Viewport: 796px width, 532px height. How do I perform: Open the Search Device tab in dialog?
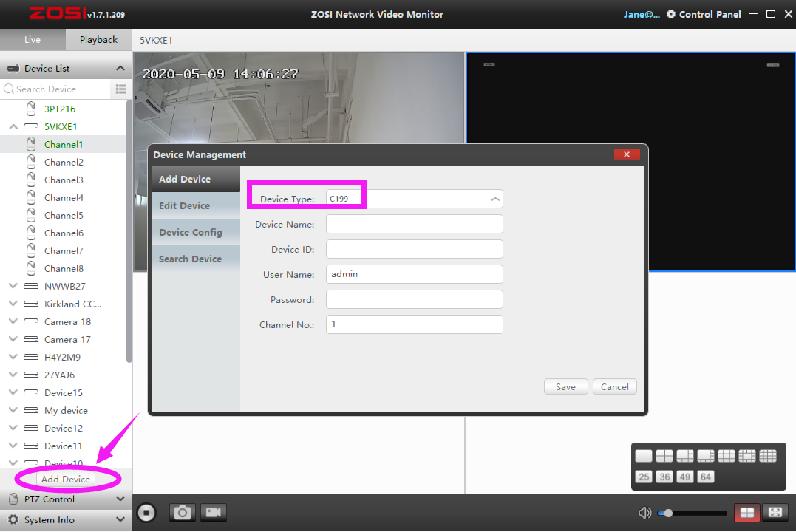[x=195, y=259]
